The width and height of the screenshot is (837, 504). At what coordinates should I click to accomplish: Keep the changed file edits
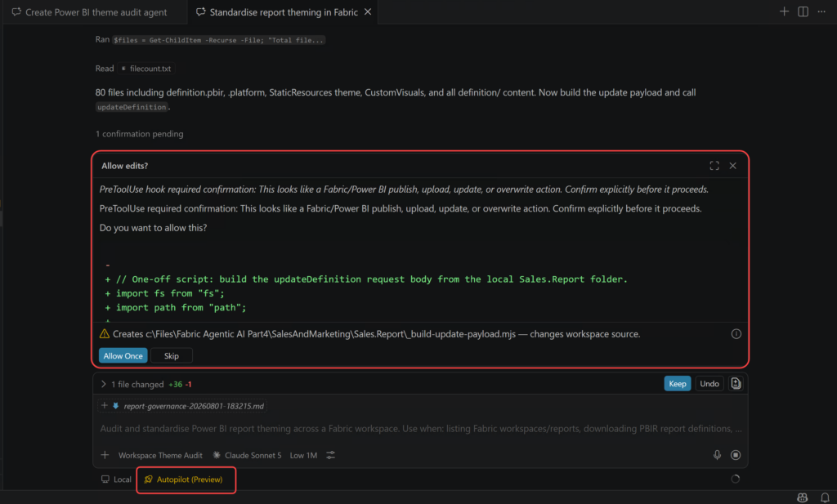678,383
